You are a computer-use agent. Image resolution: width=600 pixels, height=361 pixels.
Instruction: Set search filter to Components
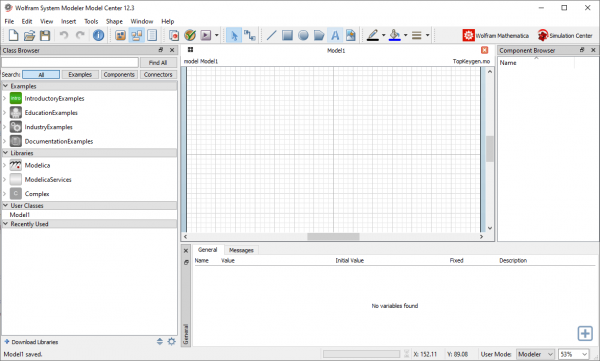pyautogui.click(x=119, y=75)
